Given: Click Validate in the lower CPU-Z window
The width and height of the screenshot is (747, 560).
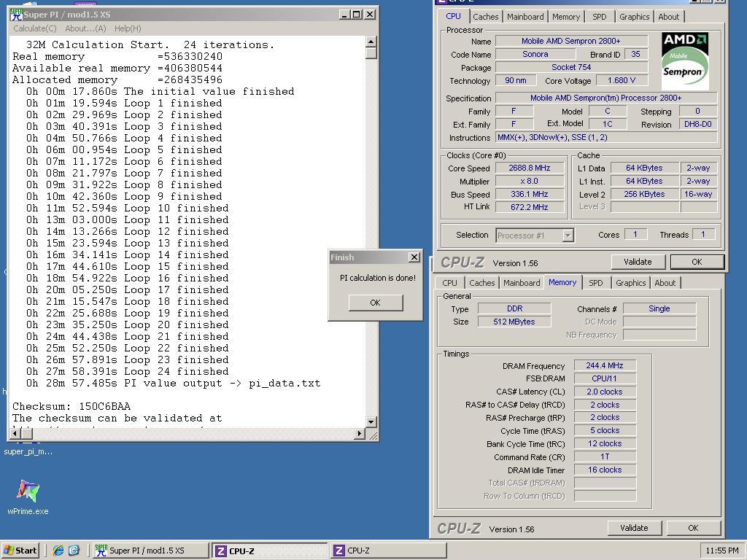Looking at the screenshot, I should (634, 528).
